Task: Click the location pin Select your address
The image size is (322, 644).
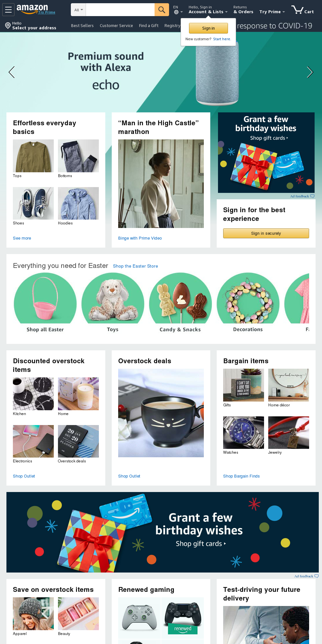Action: pos(31,25)
